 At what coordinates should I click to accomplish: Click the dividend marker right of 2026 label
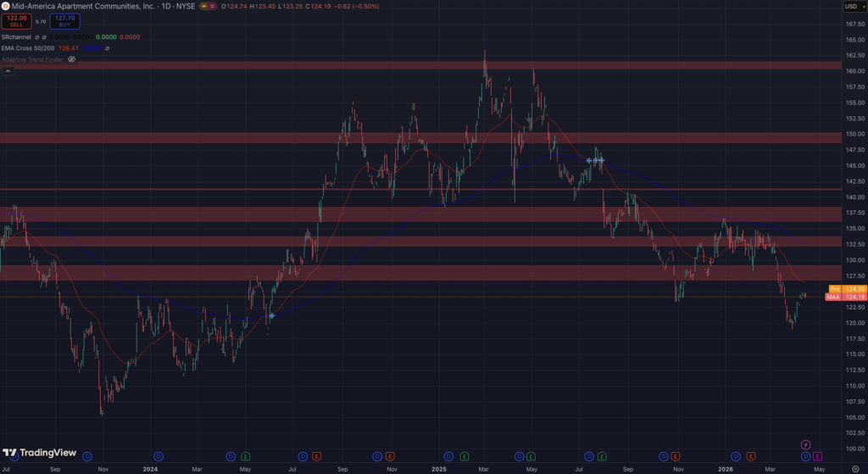(x=736, y=456)
